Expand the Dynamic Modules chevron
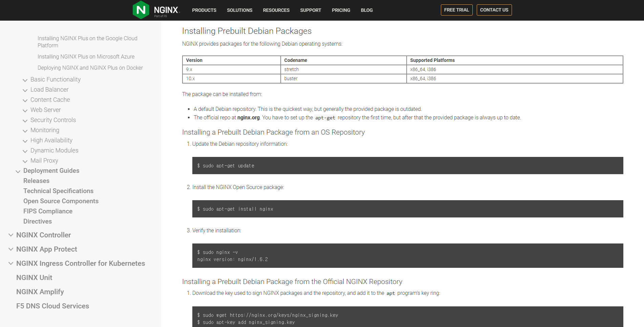The height and width of the screenshot is (327, 644). tap(25, 151)
